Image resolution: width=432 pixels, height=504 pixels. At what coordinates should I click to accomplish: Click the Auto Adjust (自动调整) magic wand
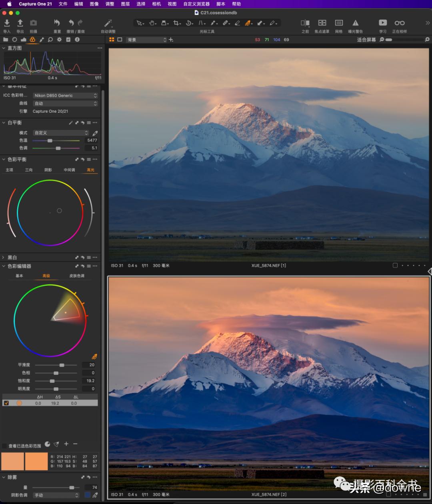tap(108, 23)
